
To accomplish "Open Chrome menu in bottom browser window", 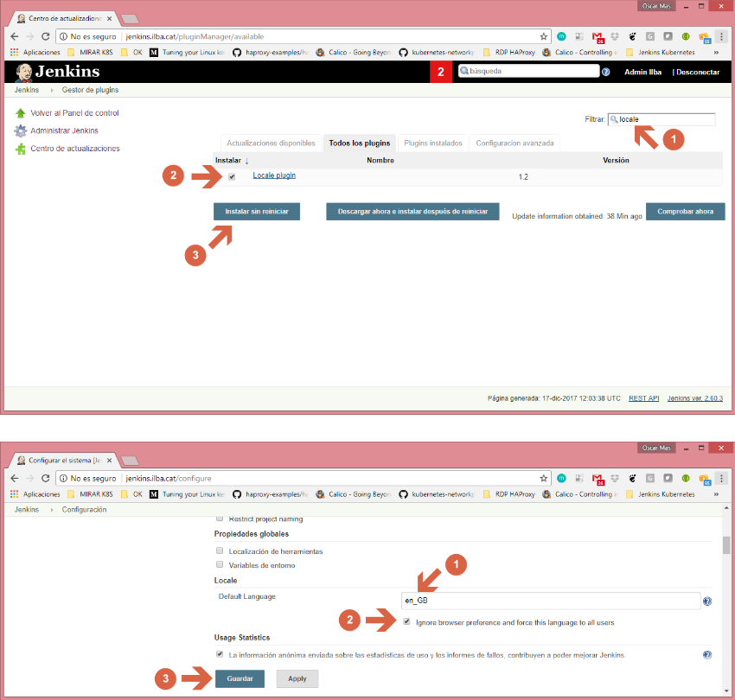I will [x=721, y=479].
